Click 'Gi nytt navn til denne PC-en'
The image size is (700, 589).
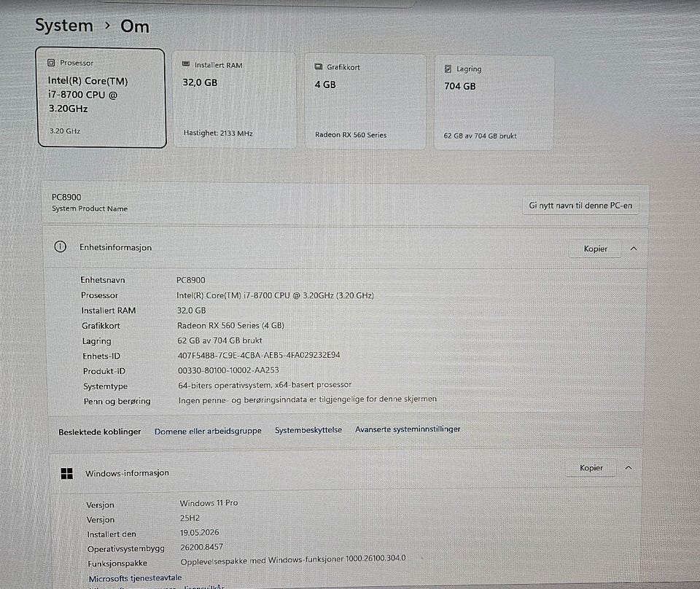[x=580, y=206]
